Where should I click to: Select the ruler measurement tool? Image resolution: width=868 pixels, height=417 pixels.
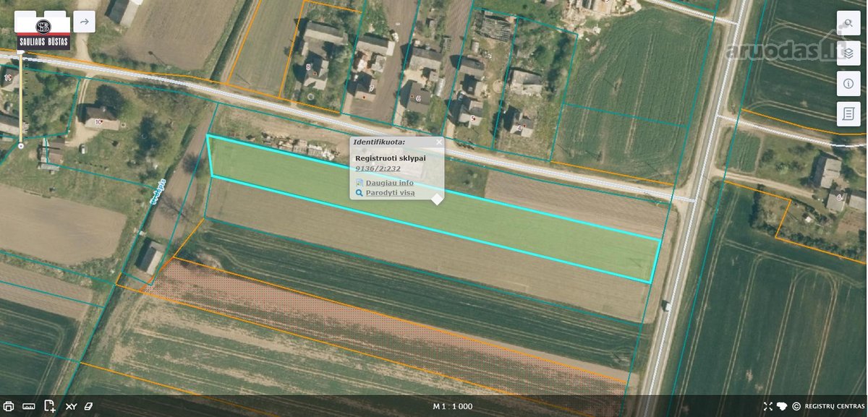(29, 406)
